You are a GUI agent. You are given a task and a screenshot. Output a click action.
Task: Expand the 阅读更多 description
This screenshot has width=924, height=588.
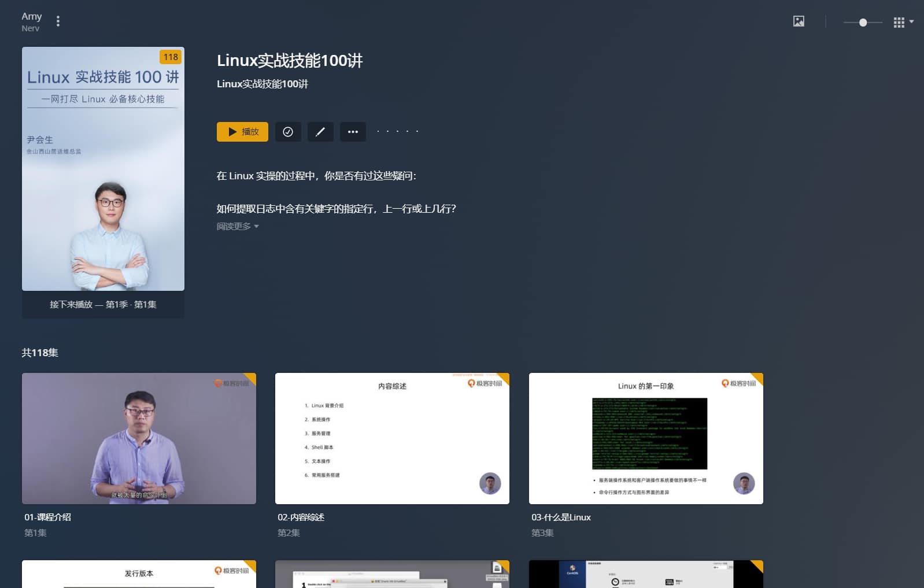(238, 226)
